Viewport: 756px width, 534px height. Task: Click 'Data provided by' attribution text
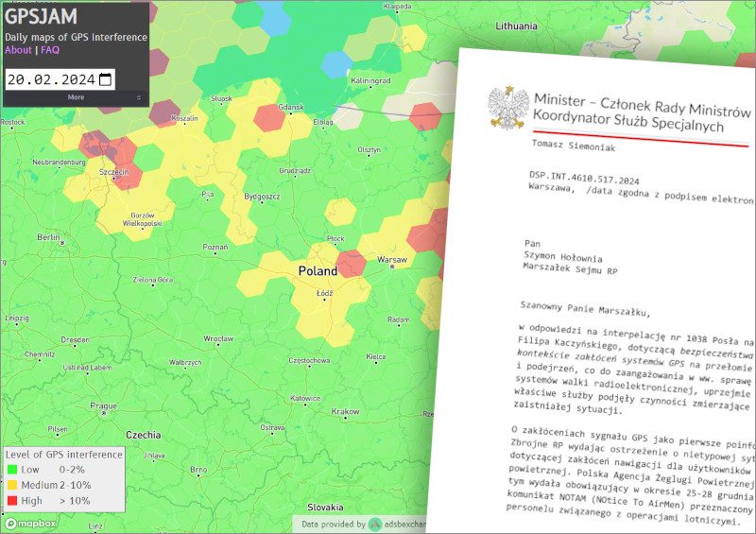[x=334, y=525]
